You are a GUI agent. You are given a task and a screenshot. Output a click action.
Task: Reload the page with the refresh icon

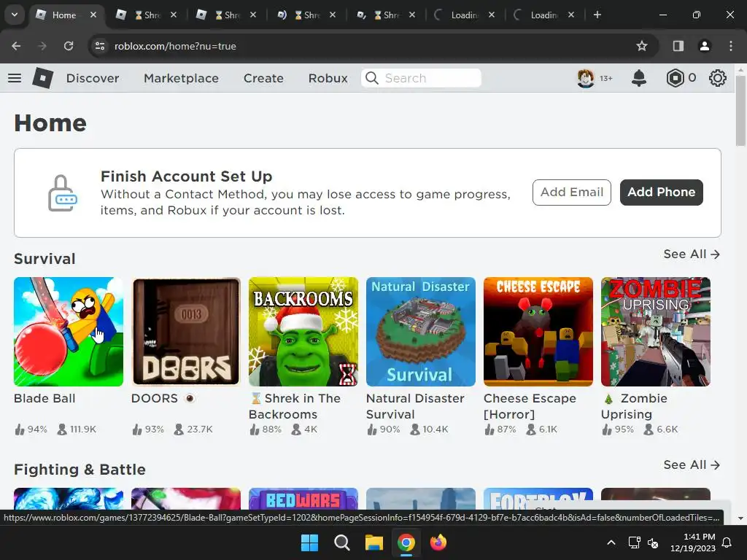[x=69, y=46]
